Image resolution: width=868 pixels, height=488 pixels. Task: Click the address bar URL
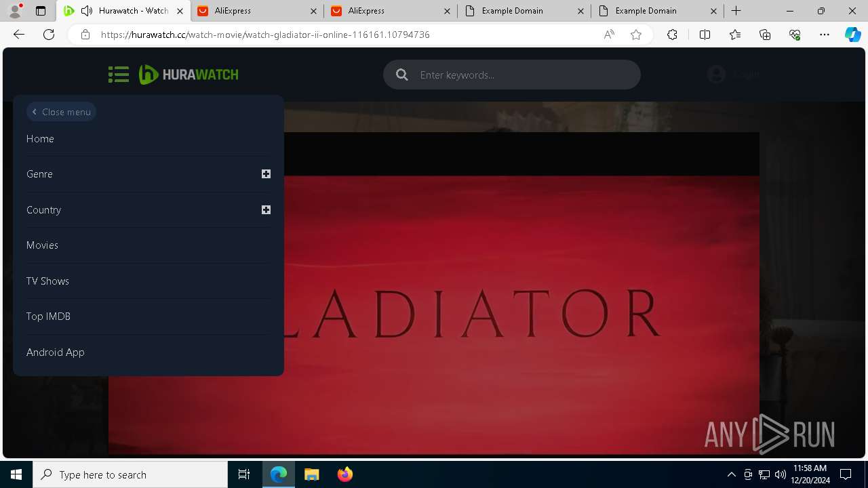point(265,35)
